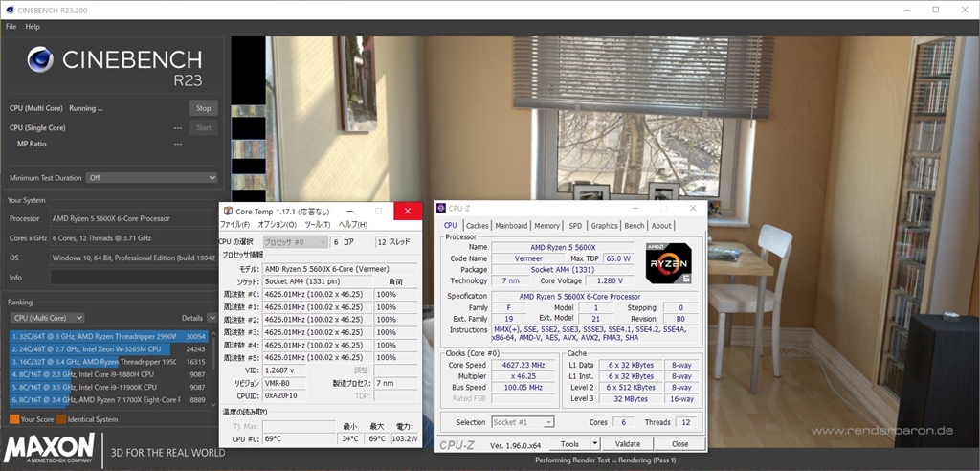Select the Threadripper 1950 ranking entry
Image resolution: width=980 pixels, height=471 pixels.
(109, 362)
